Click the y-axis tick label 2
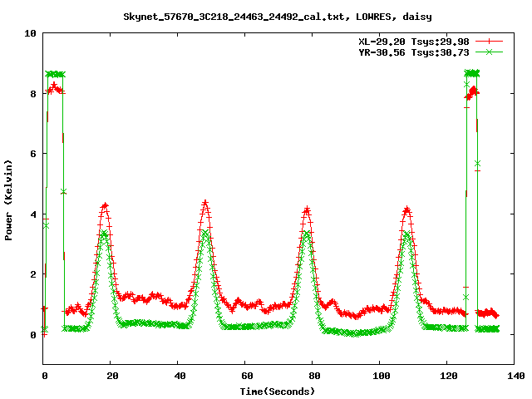Screen dimensions: 532x399 [x=33, y=274]
